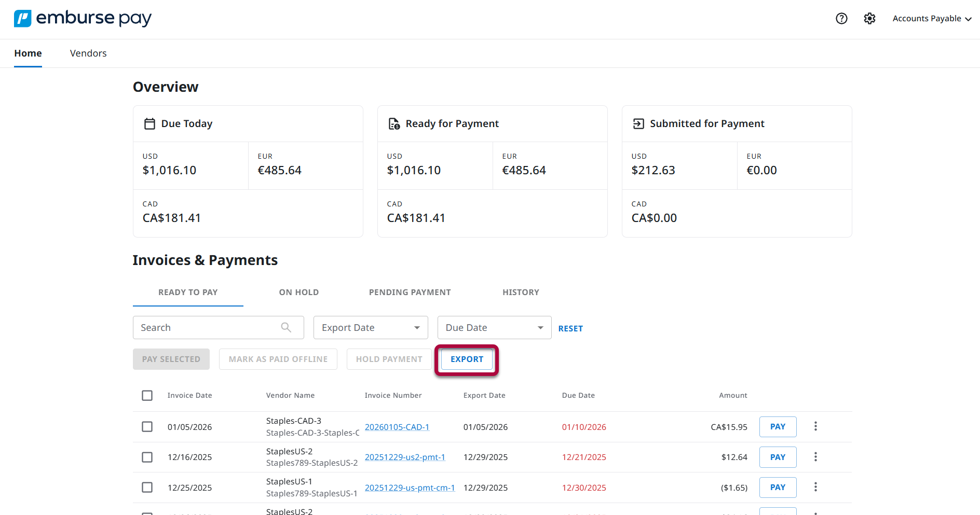980x515 pixels.
Task: Click the Export button
Action: point(467,359)
